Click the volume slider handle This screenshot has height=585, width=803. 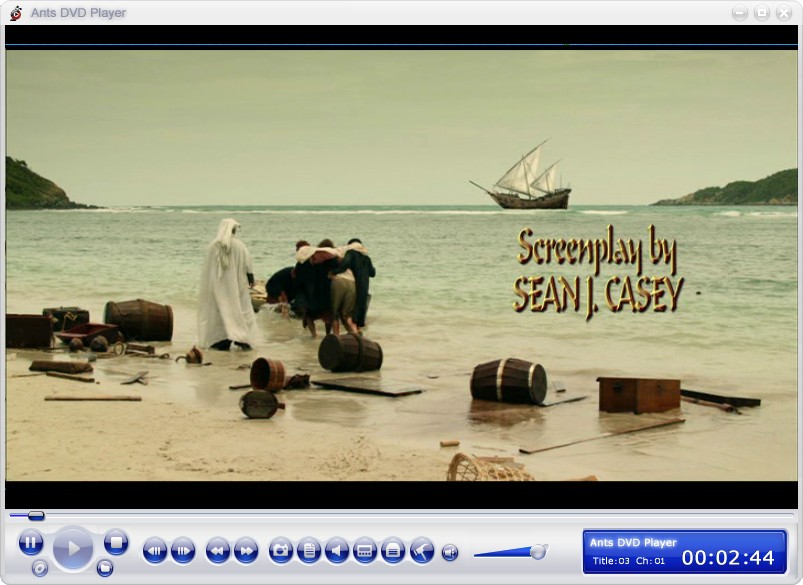pyautogui.click(x=538, y=551)
